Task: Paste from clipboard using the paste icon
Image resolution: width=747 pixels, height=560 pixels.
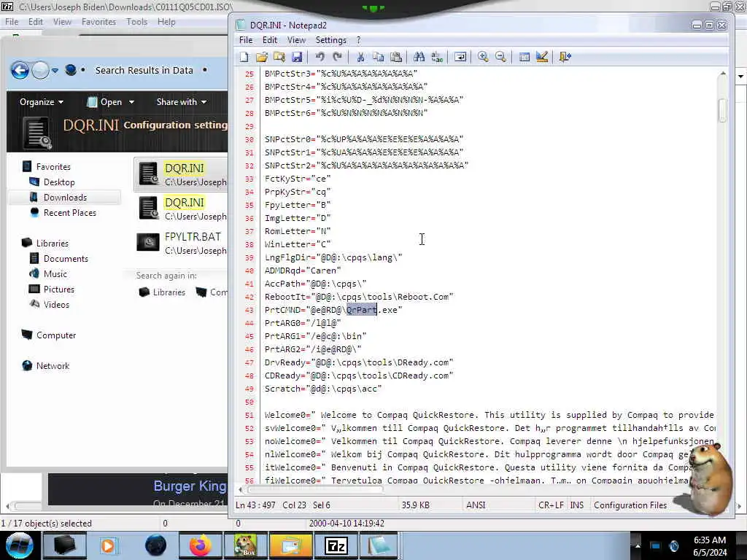Action: coord(396,57)
